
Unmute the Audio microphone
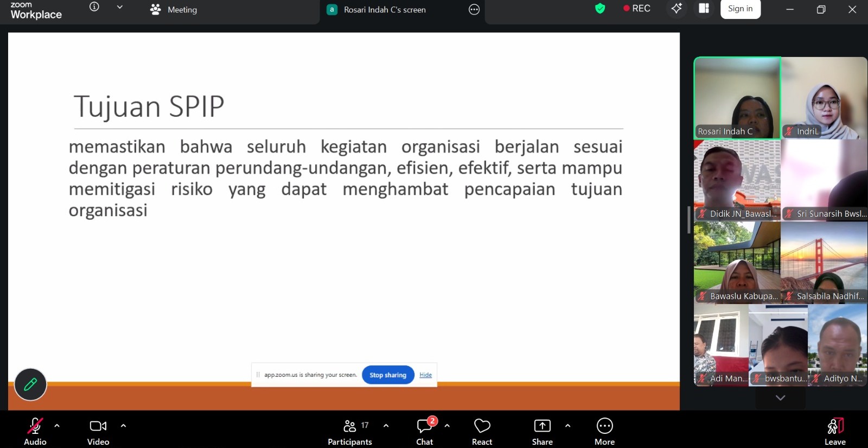(x=35, y=432)
